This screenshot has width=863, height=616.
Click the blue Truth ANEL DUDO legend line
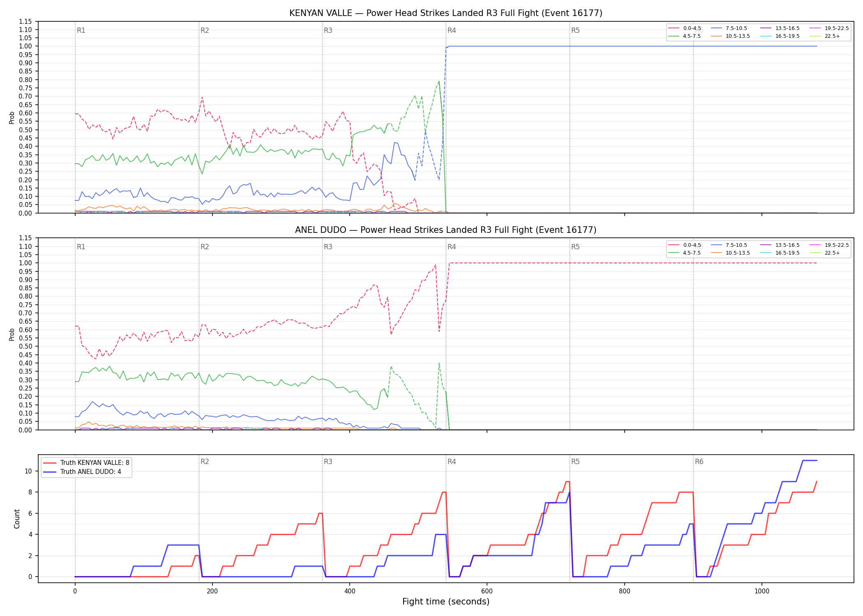50,471
